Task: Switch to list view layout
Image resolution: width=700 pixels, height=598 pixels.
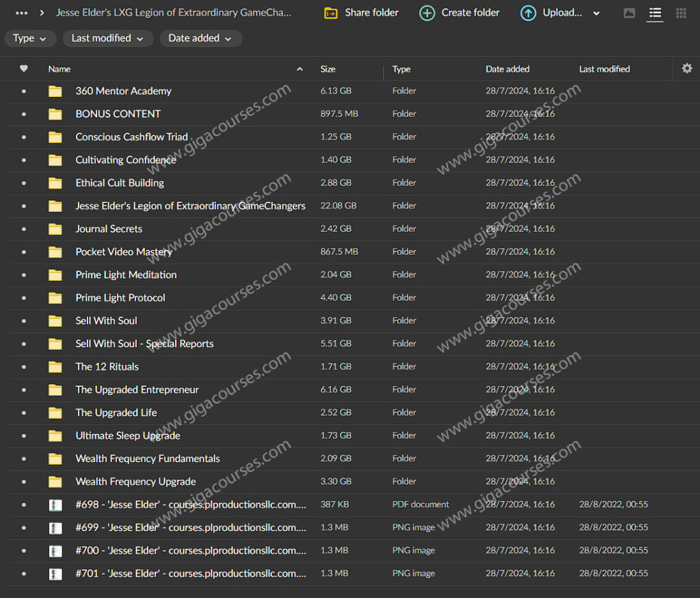Action: 655,13
